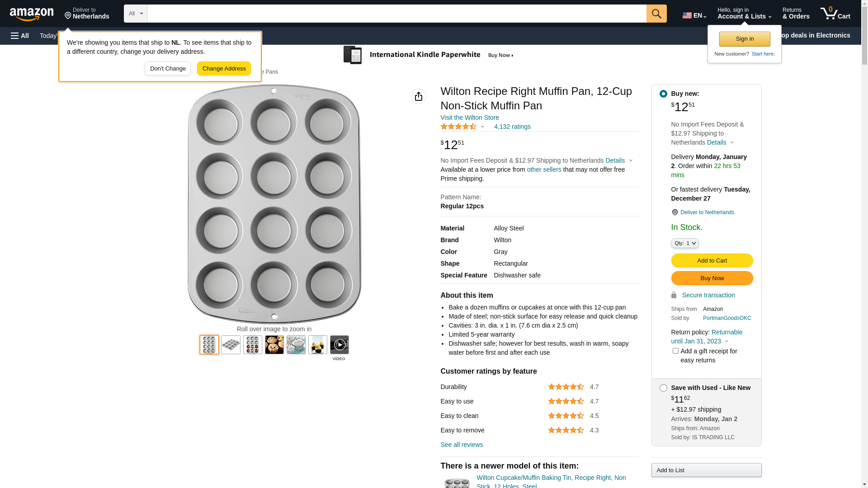Open the Qty quantity dropdown
The width and height of the screenshot is (868, 488).
pyautogui.click(x=684, y=243)
